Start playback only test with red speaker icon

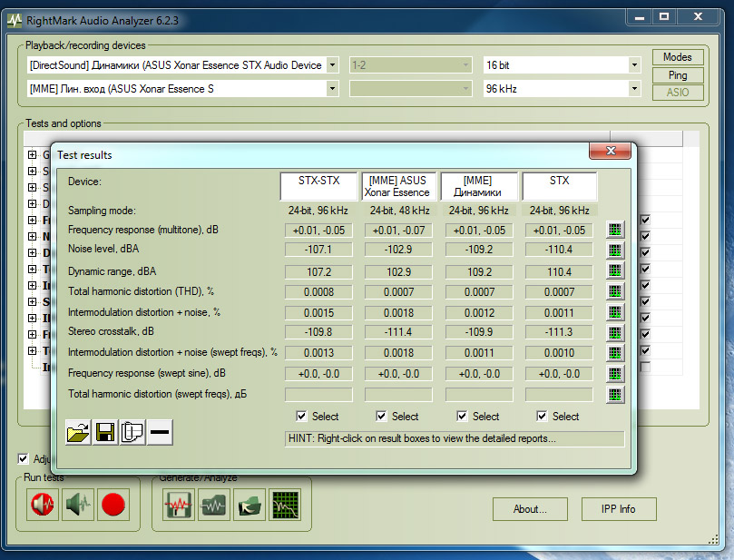(42, 505)
